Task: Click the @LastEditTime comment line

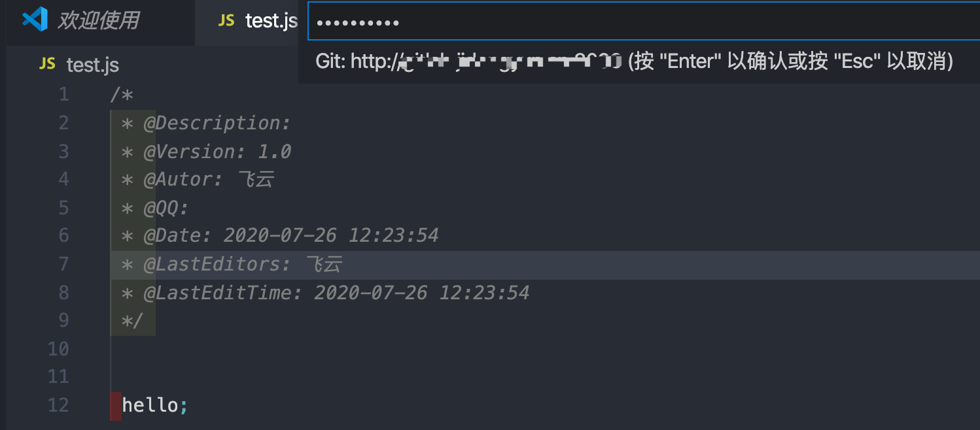Action: (325, 292)
